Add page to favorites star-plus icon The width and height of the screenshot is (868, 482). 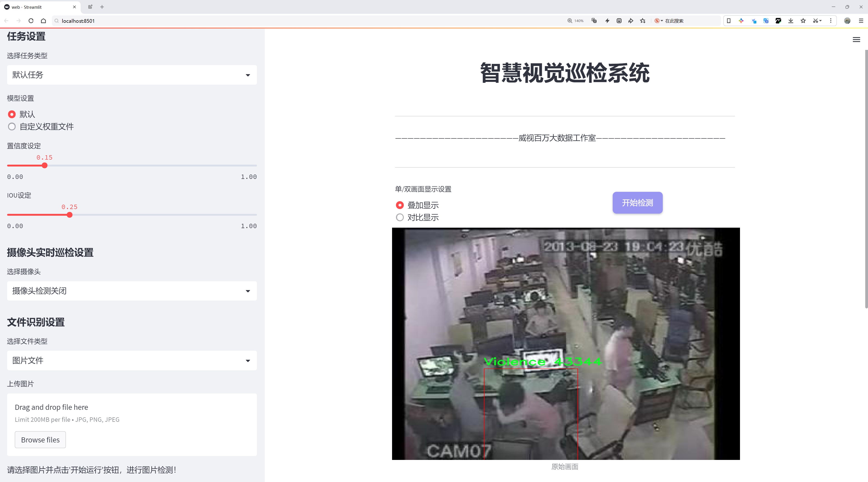643,21
